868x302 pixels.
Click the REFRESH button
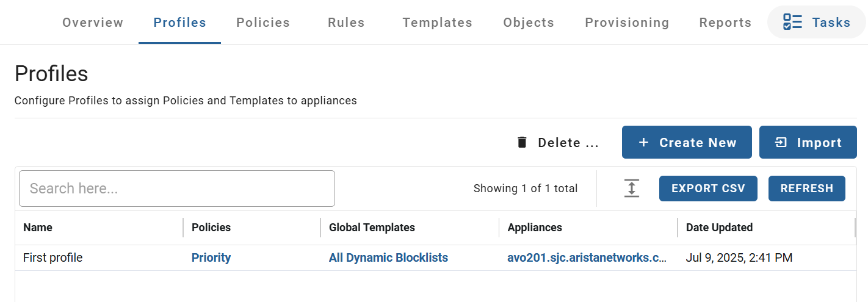(x=806, y=189)
